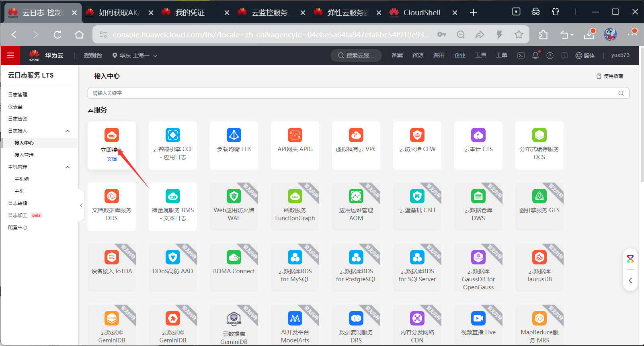644x346 pixels.
Task: Open the browser undo history dropdown arrow
Action: coord(572,35)
